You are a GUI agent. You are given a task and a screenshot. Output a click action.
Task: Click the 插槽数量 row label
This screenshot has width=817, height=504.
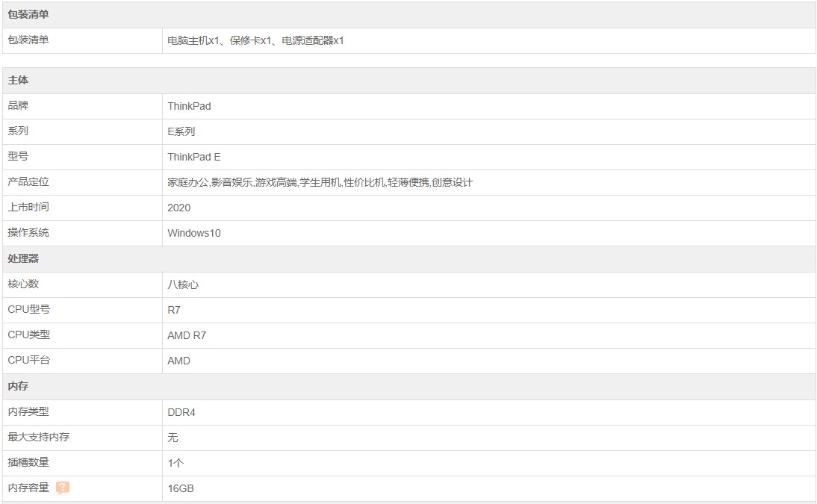[28, 462]
